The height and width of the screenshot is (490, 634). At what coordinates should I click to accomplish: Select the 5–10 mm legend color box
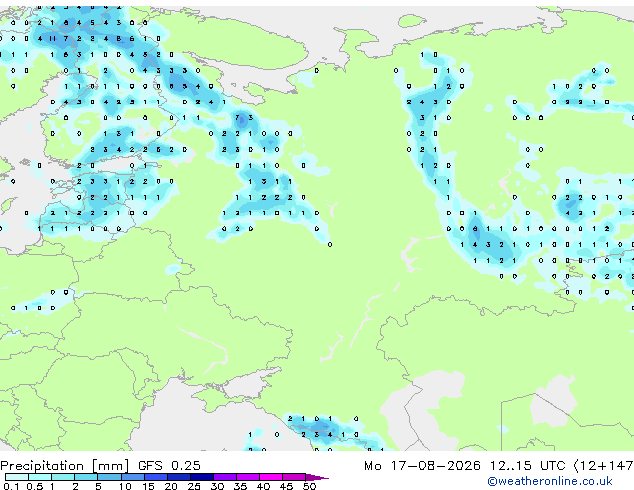[x=109, y=477]
